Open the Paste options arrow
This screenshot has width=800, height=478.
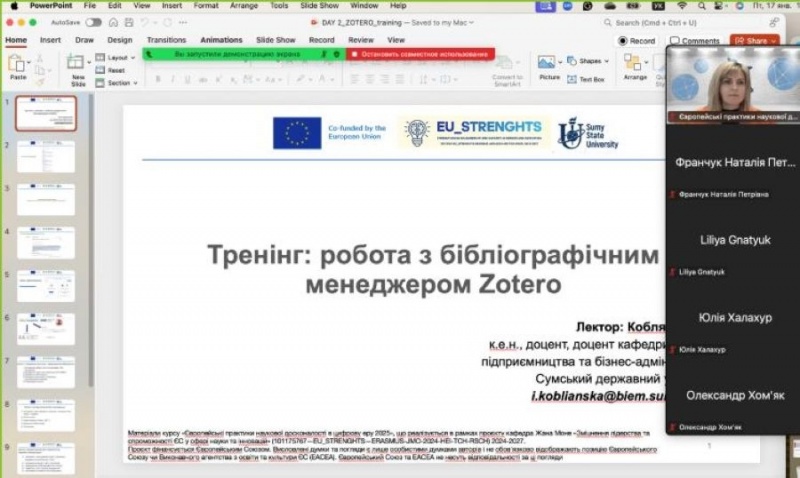pos(29,62)
